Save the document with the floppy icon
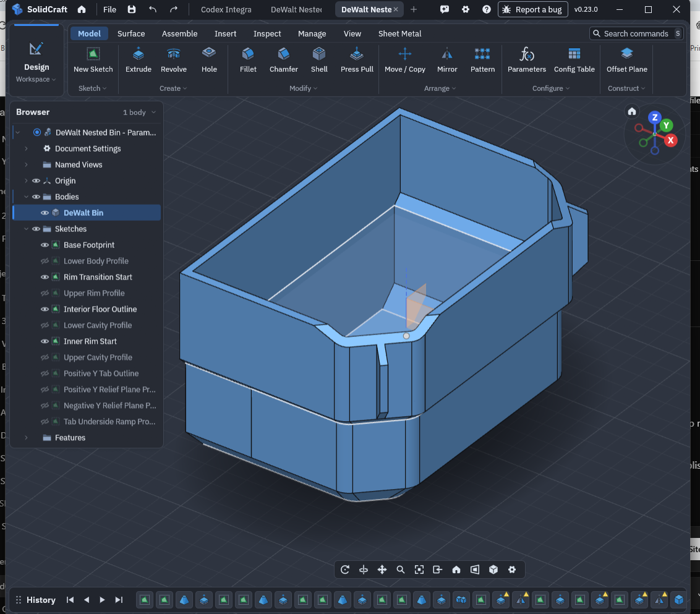This screenshot has width=700, height=614. point(132,9)
